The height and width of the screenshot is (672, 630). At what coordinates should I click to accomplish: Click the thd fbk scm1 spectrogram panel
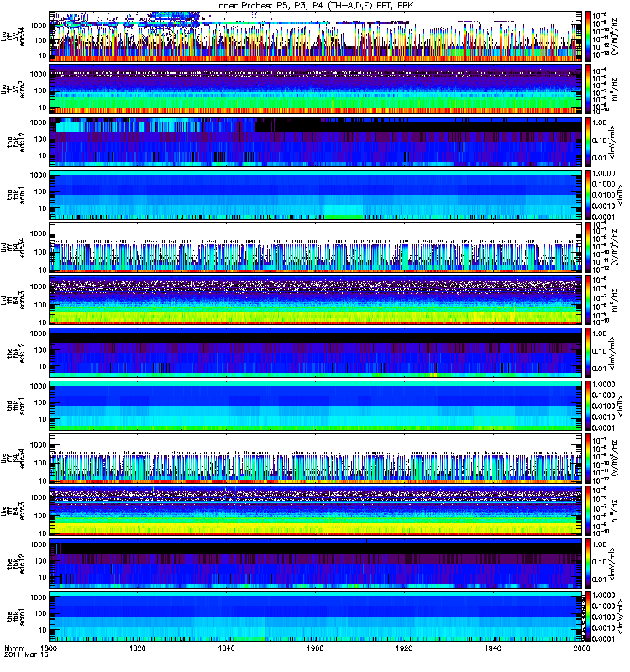tap(316, 406)
